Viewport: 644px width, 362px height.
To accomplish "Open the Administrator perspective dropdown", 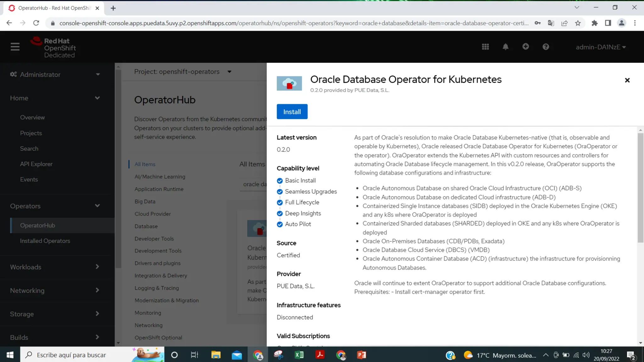I will [55, 74].
